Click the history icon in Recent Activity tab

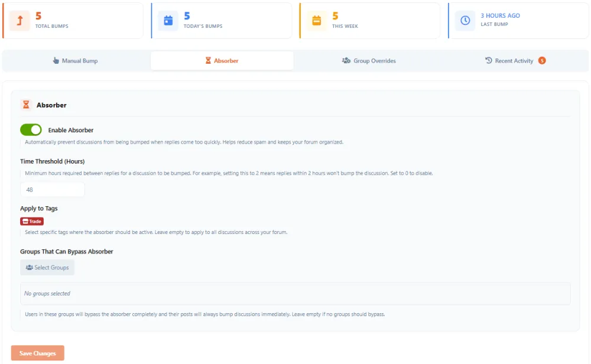489,60
